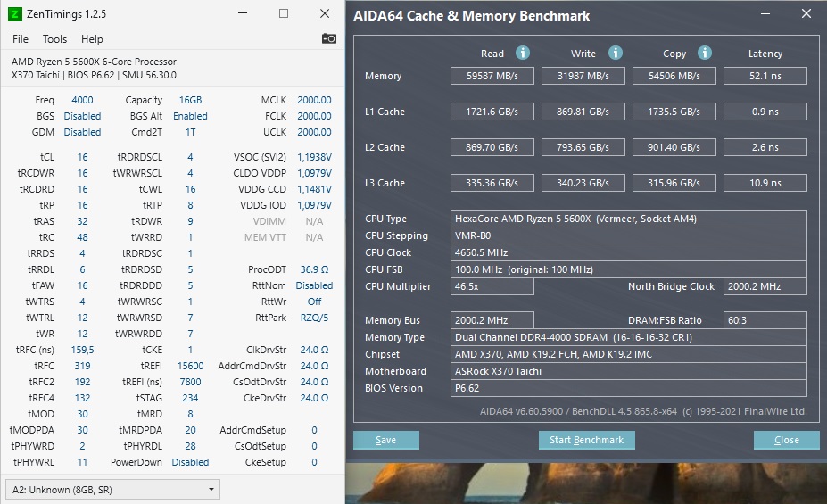Click L2 Cache read 869.70 GB/s
Screen dimensions: 827x504
(492, 147)
